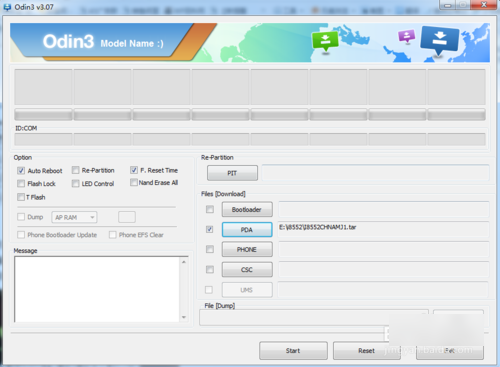Click the File [Dump] path field
This screenshot has height=367, width=500.
[314, 317]
